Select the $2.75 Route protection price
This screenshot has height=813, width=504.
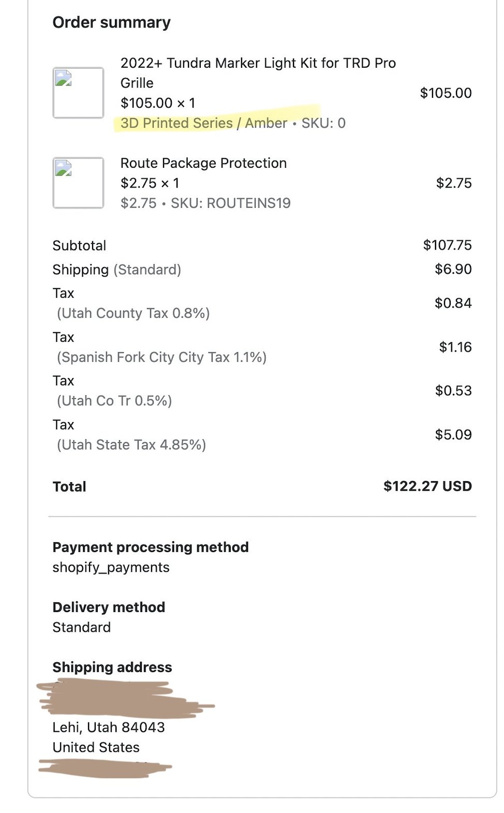(x=454, y=183)
